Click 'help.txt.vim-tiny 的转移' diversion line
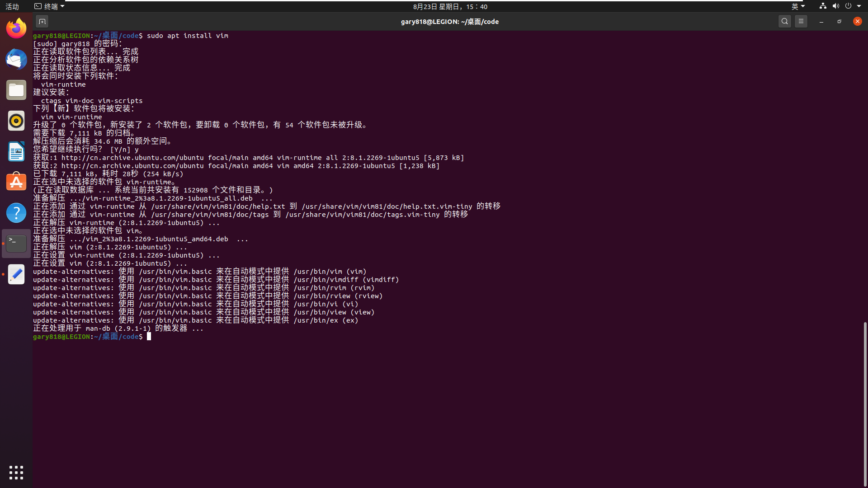868x488 pixels. point(267,206)
